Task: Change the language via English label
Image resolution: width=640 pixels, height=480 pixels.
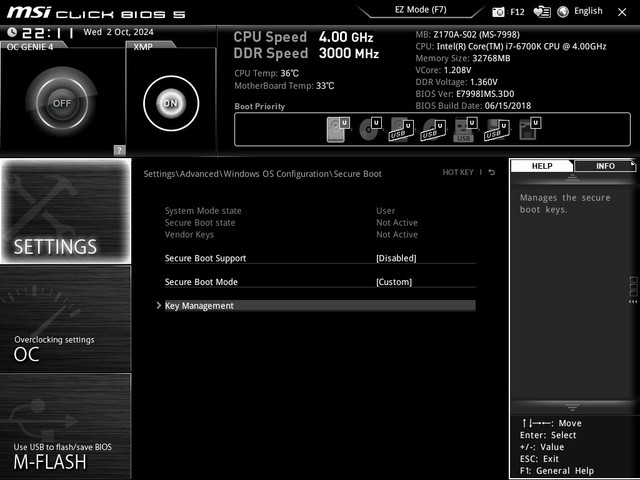Action: coord(588,11)
